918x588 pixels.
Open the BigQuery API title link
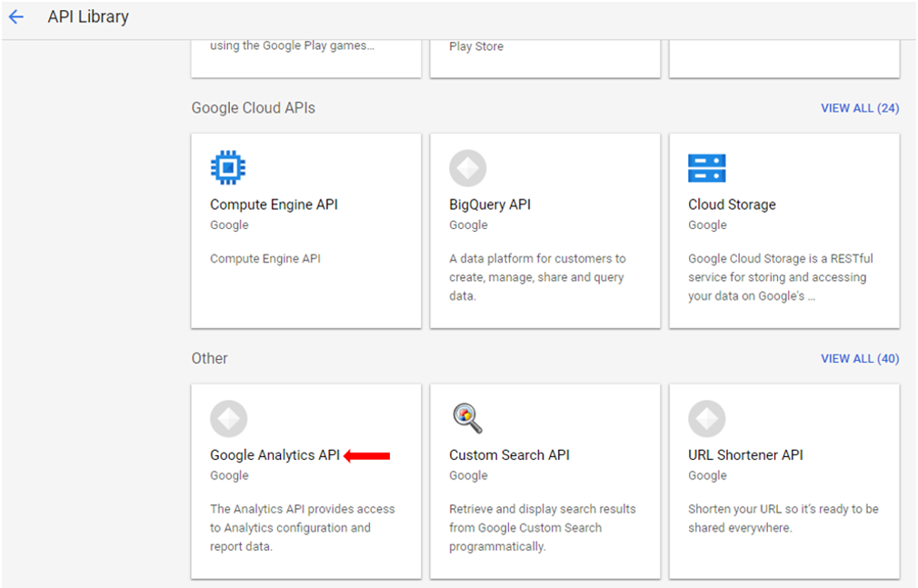(490, 204)
